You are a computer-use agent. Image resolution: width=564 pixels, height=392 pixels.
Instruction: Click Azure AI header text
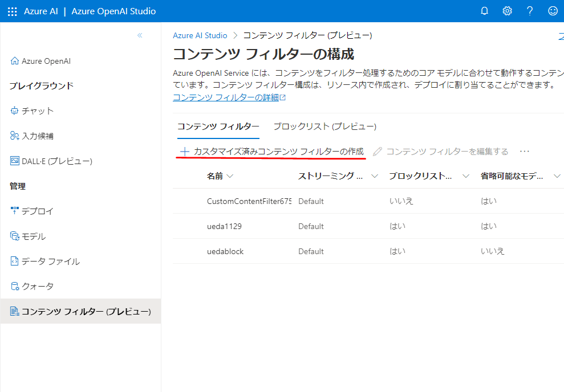[41, 11]
